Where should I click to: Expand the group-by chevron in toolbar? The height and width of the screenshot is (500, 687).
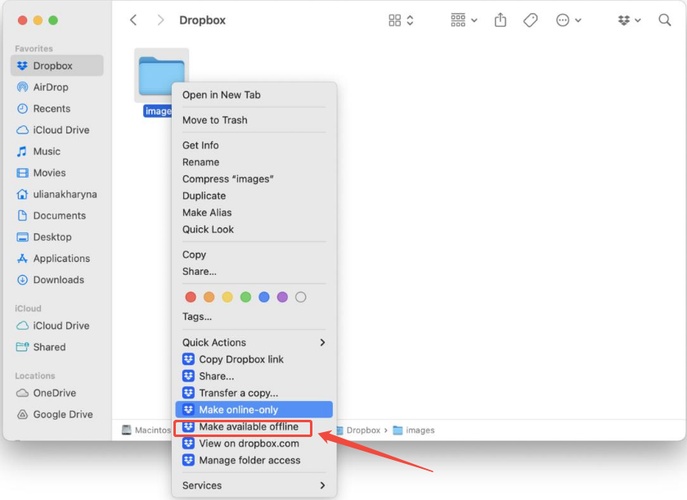(474, 20)
